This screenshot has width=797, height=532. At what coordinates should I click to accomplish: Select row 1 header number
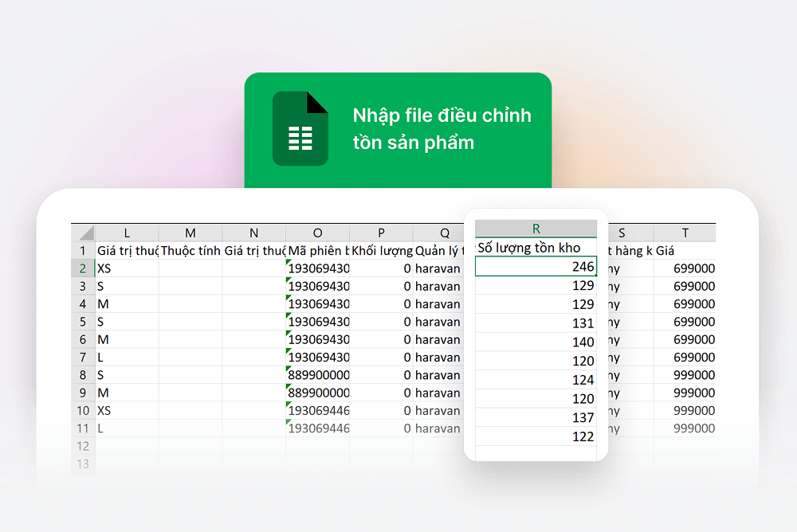pos(83,251)
